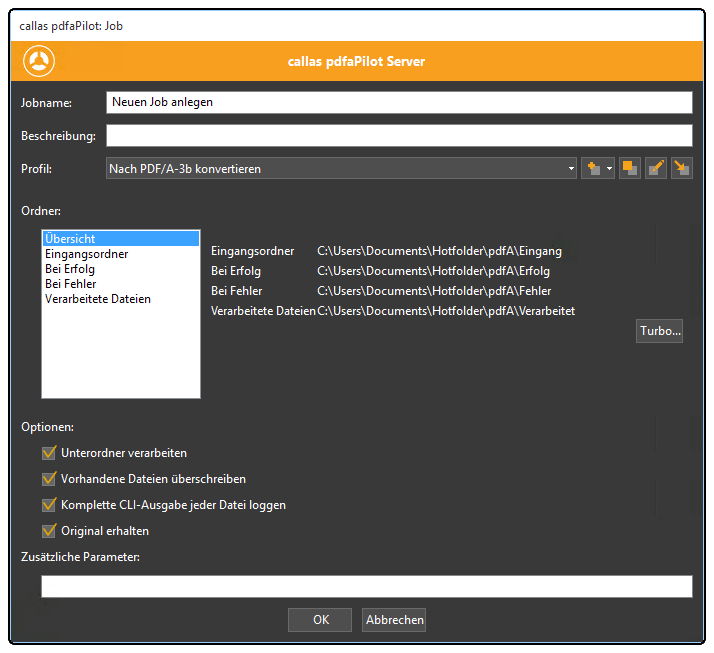This screenshot has height=653, width=714.
Task: Toggle Original erhalten checkbox
Action: pos(49,531)
